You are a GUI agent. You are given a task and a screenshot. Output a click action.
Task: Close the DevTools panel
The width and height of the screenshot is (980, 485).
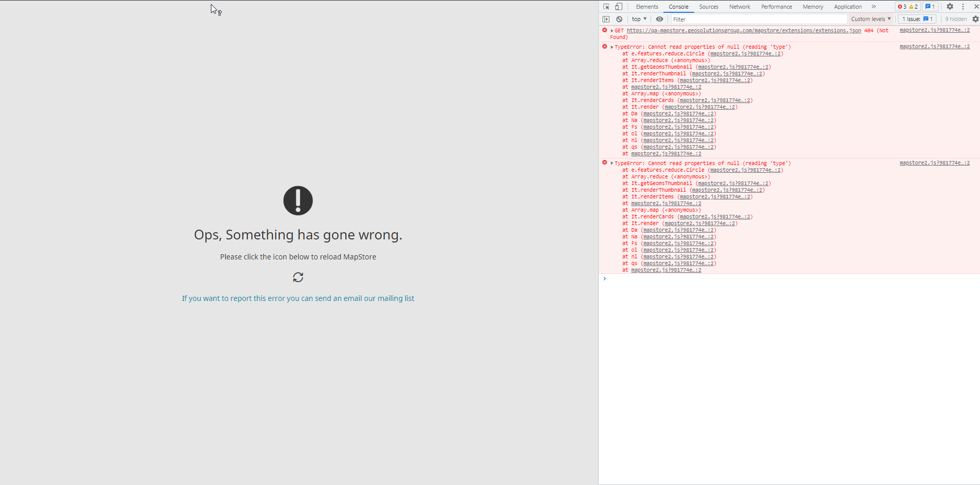976,7
